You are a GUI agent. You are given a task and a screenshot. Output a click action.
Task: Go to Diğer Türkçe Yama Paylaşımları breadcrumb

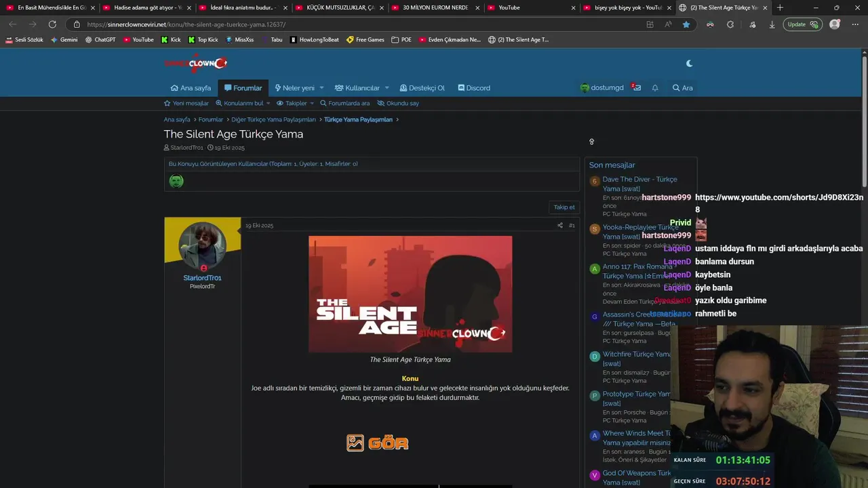[273, 120]
